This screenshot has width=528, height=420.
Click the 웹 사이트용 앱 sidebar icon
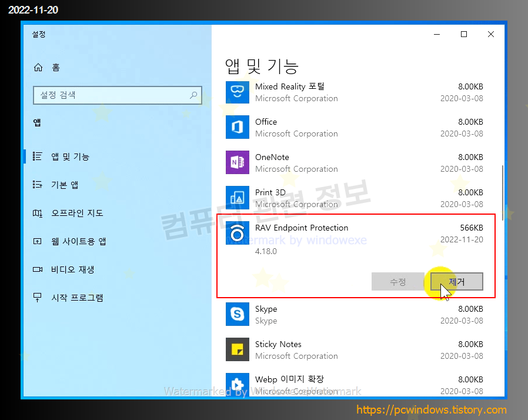click(38, 241)
